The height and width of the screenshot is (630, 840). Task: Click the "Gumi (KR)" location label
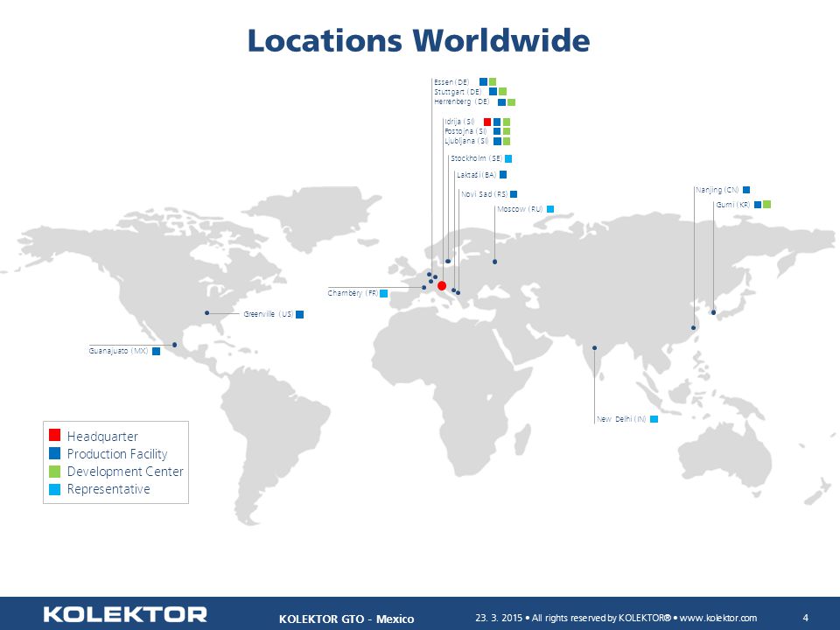[733, 205]
